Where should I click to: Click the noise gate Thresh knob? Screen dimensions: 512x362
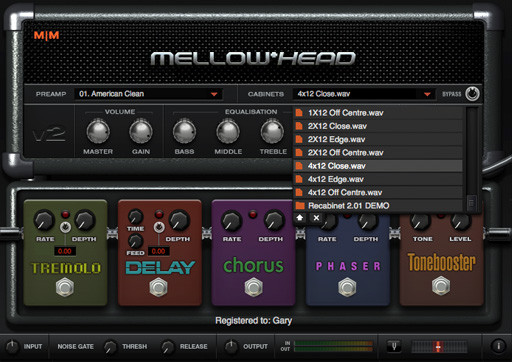[110, 347]
